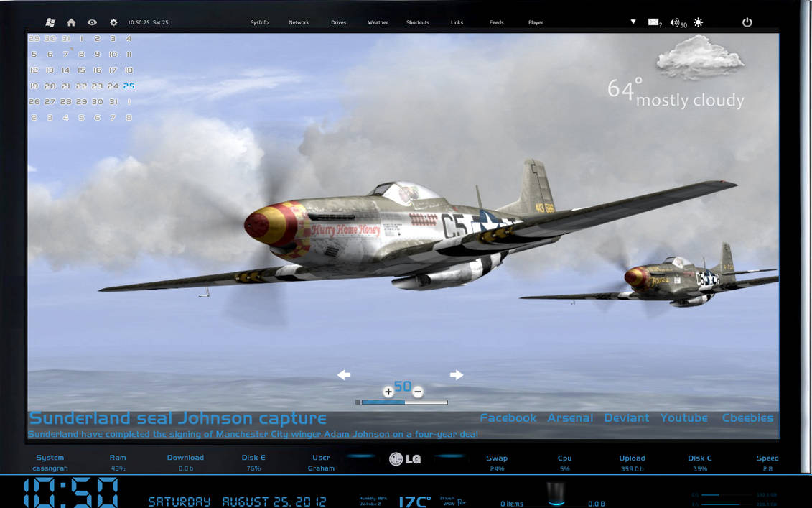Open the Drives menu

tap(339, 22)
